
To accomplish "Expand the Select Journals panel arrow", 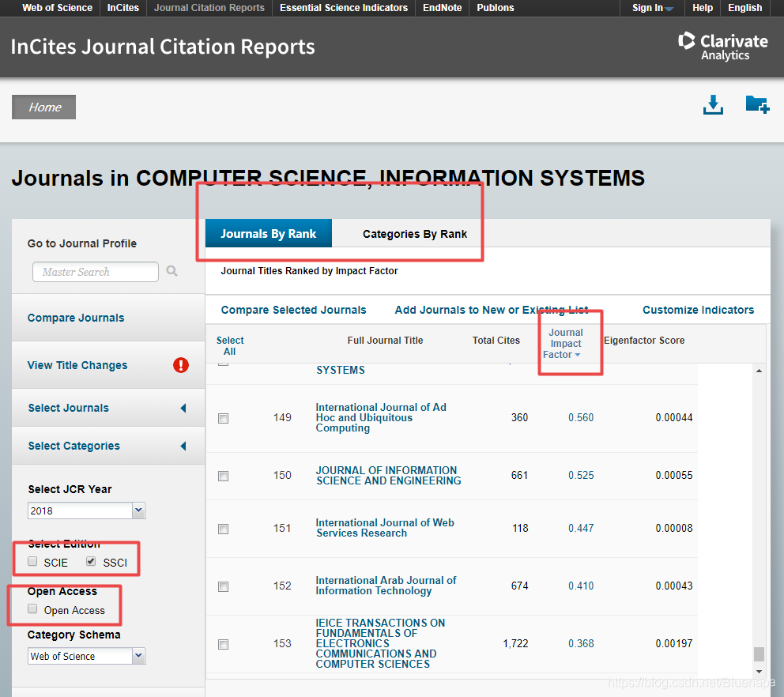I will pos(183,408).
